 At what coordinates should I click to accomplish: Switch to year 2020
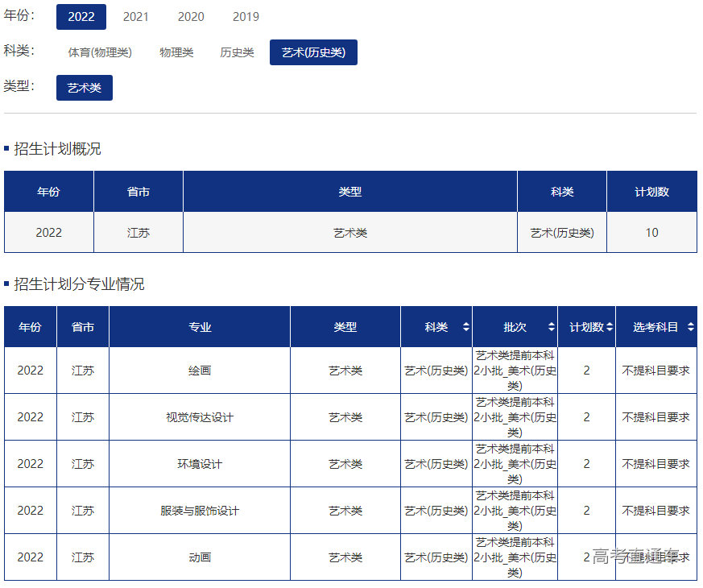point(191,17)
